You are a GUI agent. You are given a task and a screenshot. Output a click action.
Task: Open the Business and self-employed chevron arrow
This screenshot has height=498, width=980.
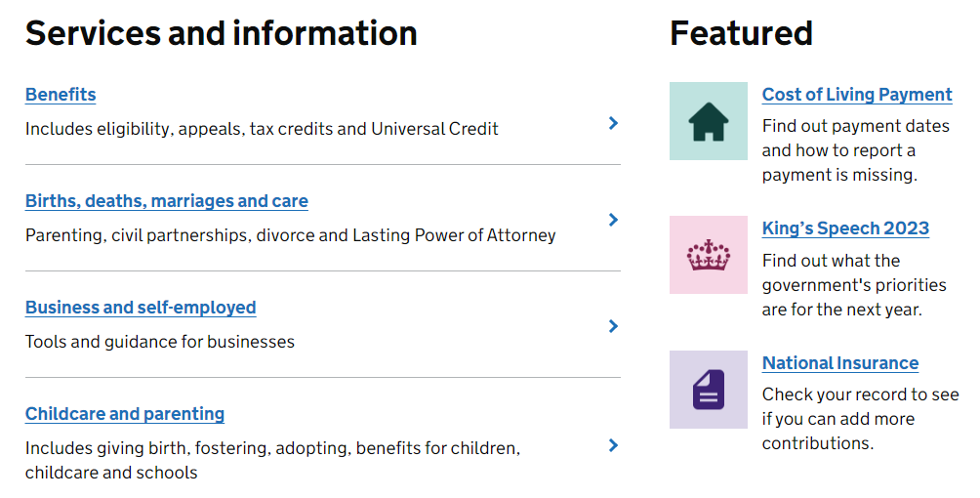(613, 326)
